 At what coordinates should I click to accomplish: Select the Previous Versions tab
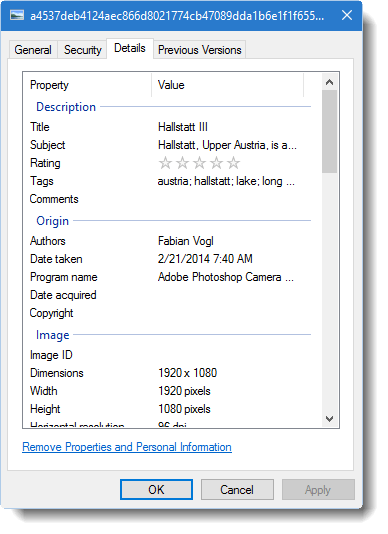(200, 50)
